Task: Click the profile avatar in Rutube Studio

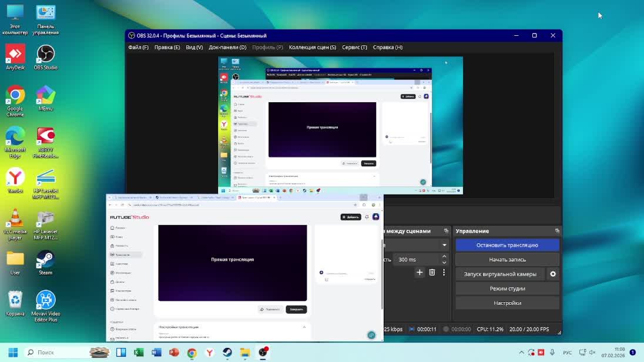Action: click(x=375, y=217)
